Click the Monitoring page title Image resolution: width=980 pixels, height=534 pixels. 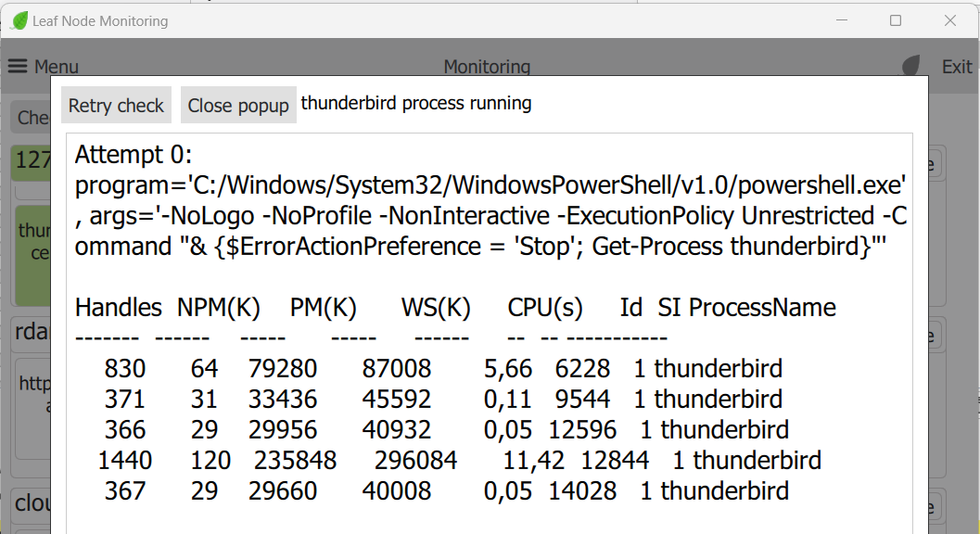coord(487,66)
